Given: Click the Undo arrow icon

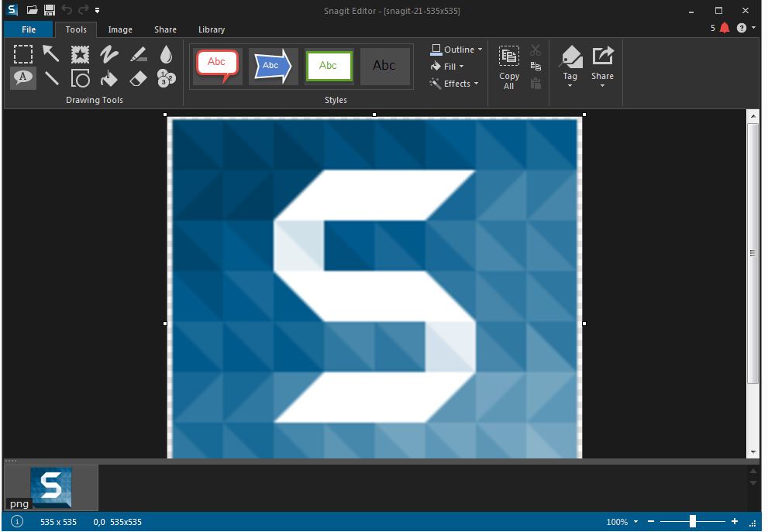Looking at the screenshot, I should click(67, 9).
